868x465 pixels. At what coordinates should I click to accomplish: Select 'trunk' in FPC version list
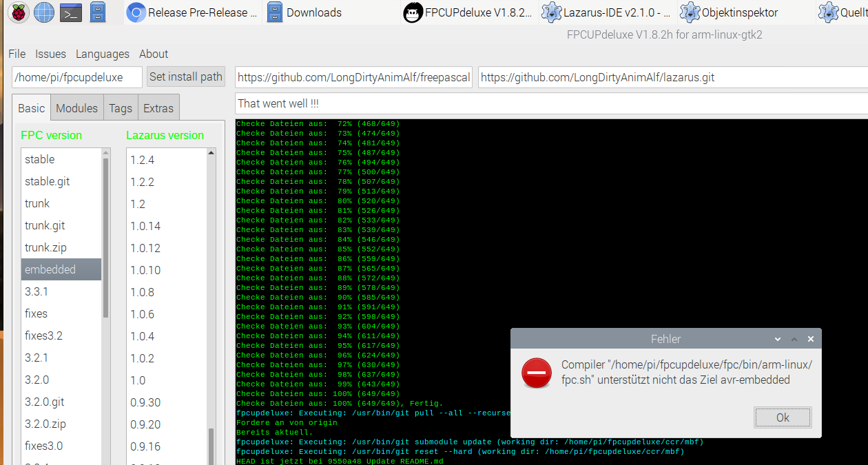click(x=61, y=203)
